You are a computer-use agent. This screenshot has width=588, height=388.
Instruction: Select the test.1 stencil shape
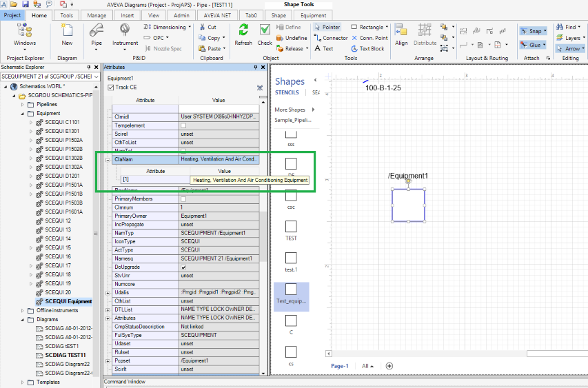pyautogui.click(x=291, y=262)
